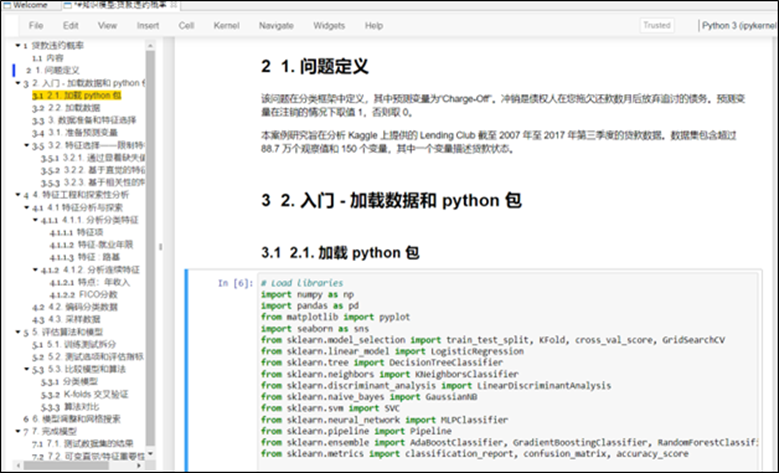Click the contents panel vertical scrollbar
The height and width of the screenshot is (473, 779).
[x=150, y=250]
